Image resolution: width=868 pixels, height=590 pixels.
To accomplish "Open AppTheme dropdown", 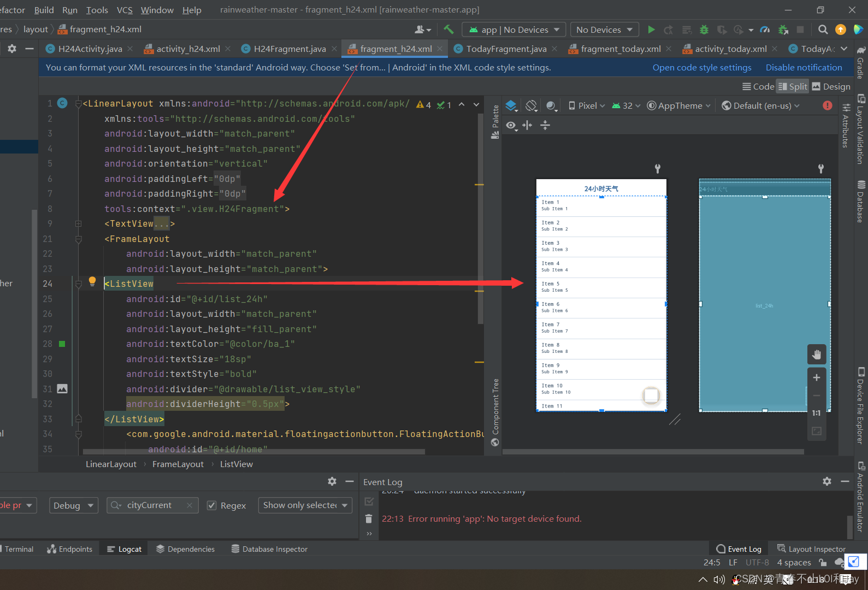I will coord(679,105).
